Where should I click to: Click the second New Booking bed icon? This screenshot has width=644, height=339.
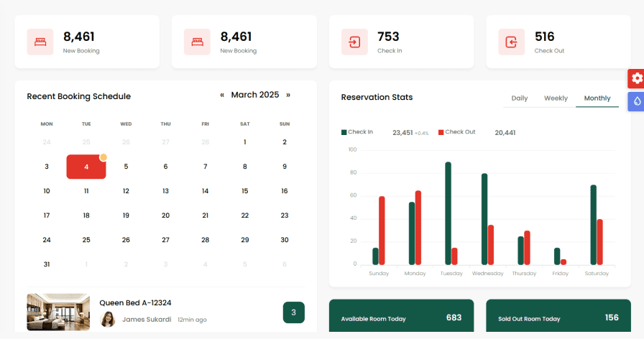click(x=197, y=42)
